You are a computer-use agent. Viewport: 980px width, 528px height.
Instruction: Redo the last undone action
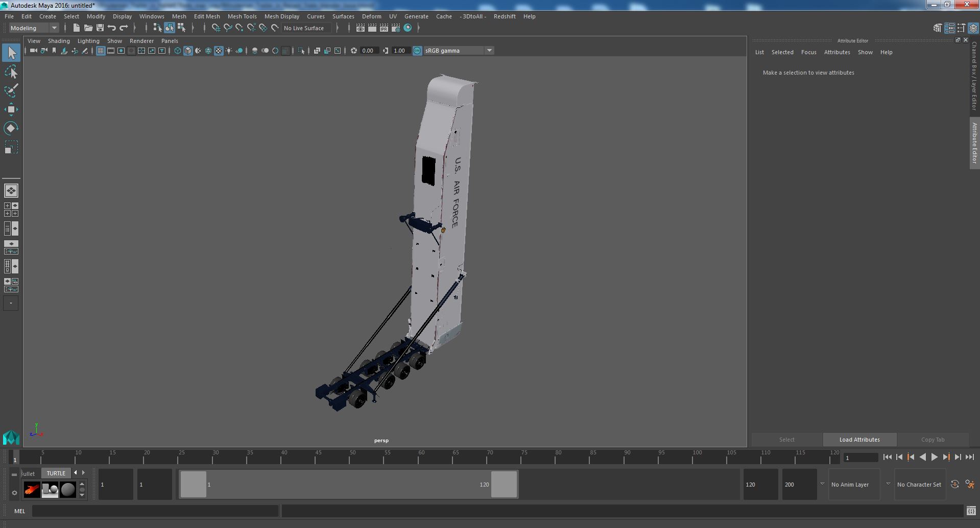point(124,28)
